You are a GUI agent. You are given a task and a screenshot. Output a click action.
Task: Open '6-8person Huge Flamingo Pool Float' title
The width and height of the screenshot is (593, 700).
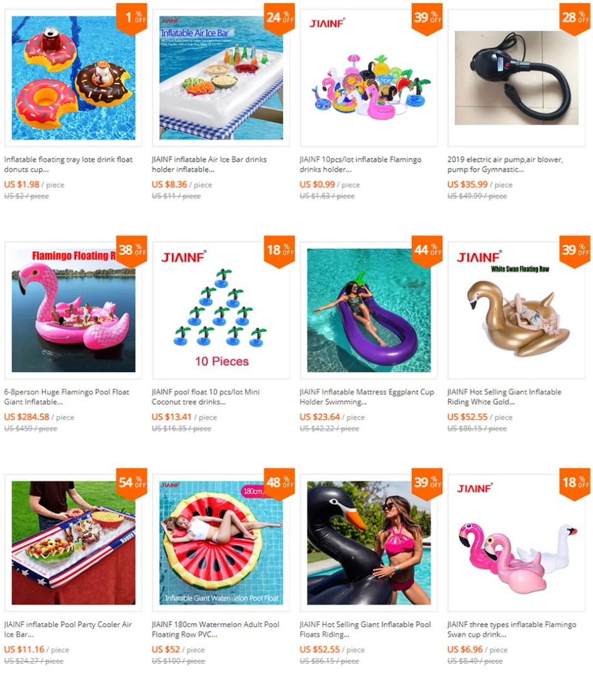click(x=67, y=397)
